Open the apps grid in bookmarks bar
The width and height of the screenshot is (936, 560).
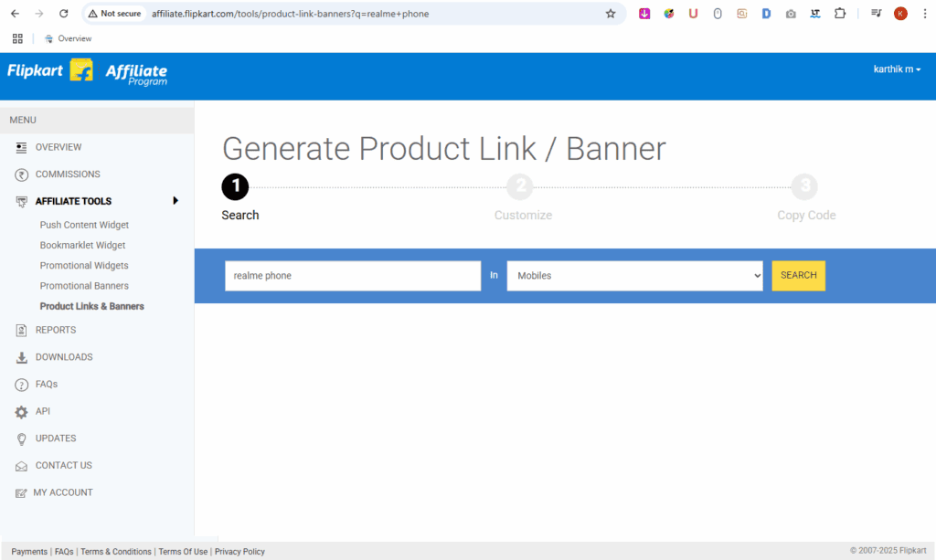[17, 38]
